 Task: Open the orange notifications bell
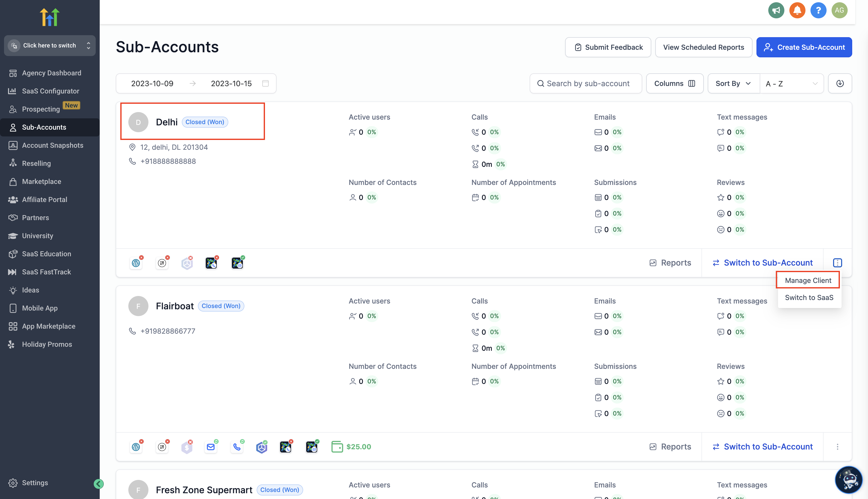click(797, 10)
